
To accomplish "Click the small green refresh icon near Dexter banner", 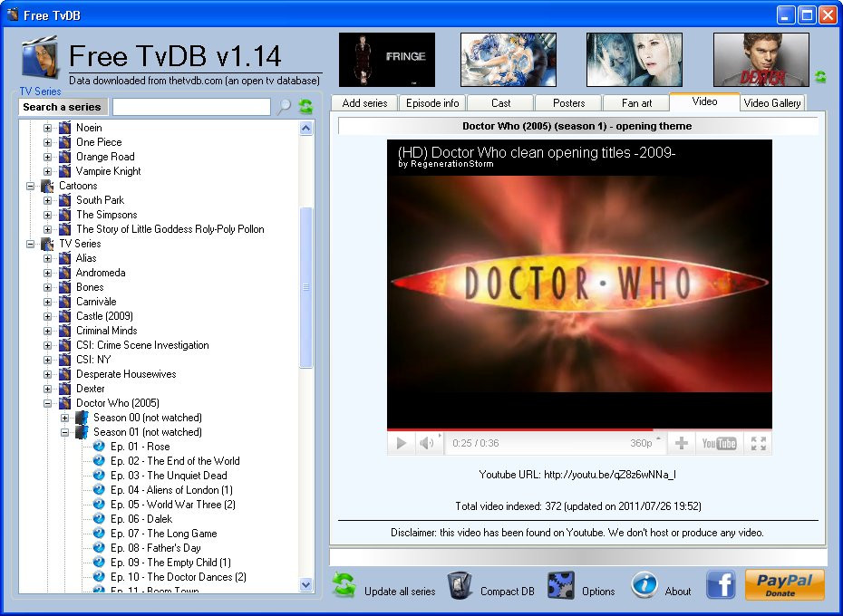I will tap(820, 77).
